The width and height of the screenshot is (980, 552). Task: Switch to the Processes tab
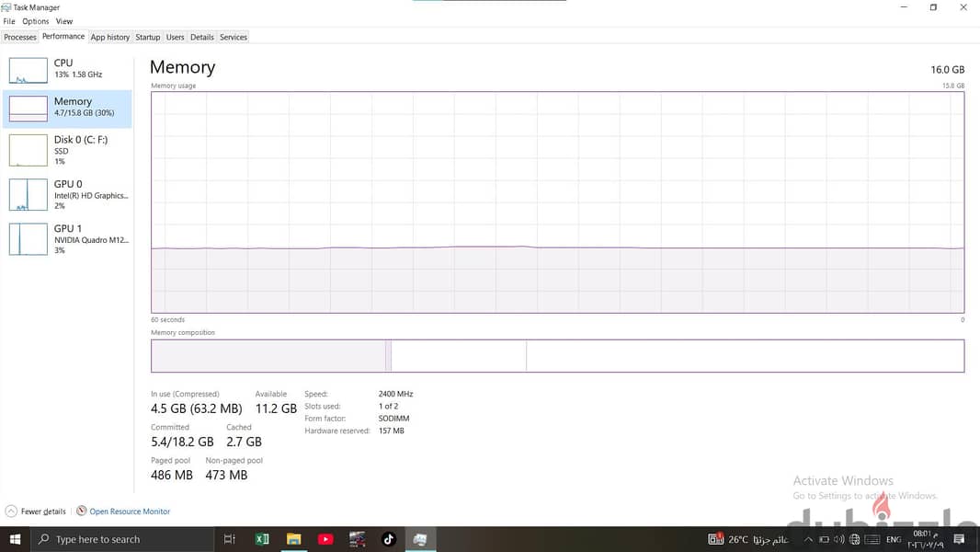click(20, 38)
